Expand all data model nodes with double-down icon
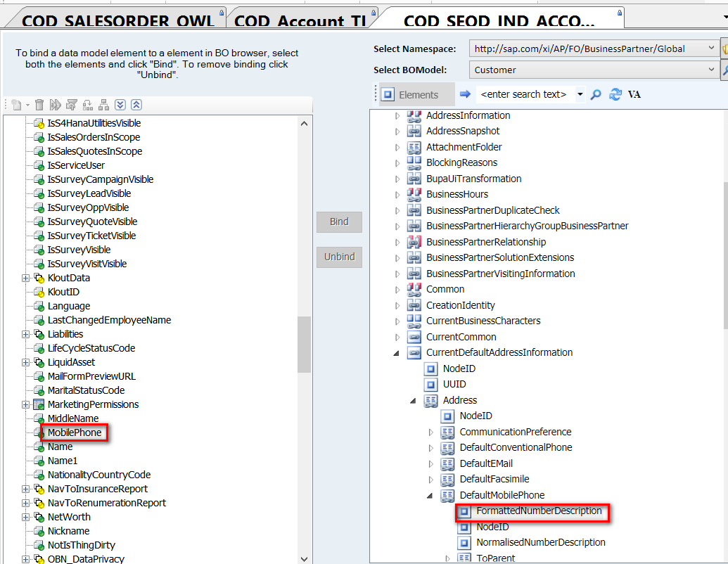This screenshot has width=728, height=564. click(120, 105)
